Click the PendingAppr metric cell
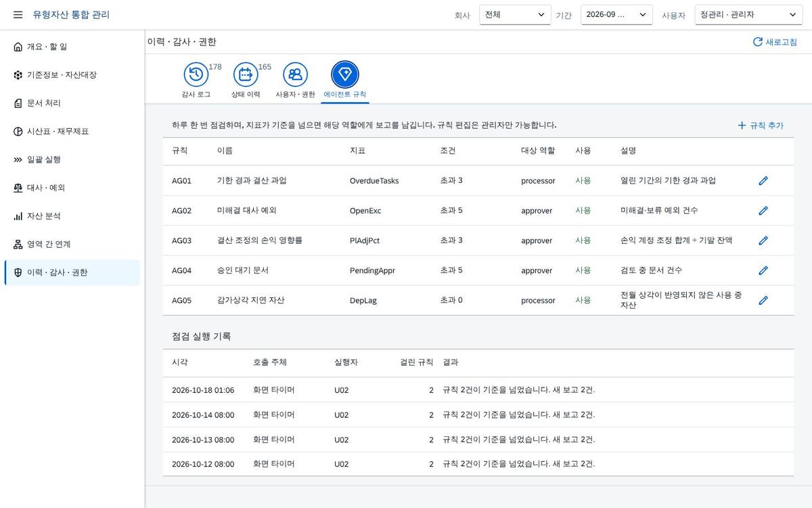Image resolution: width=812 pixels, height=508 pixels. click(x=372, y=270)
